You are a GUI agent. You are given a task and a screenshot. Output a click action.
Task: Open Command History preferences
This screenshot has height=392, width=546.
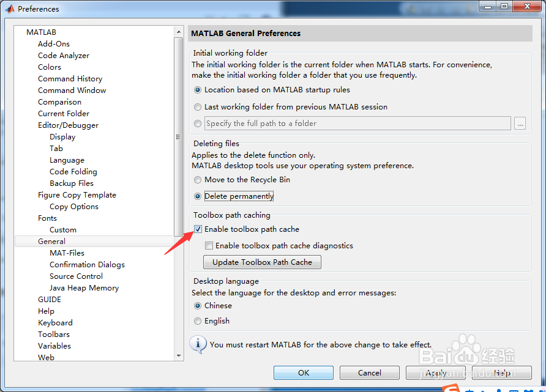[70, 79]
